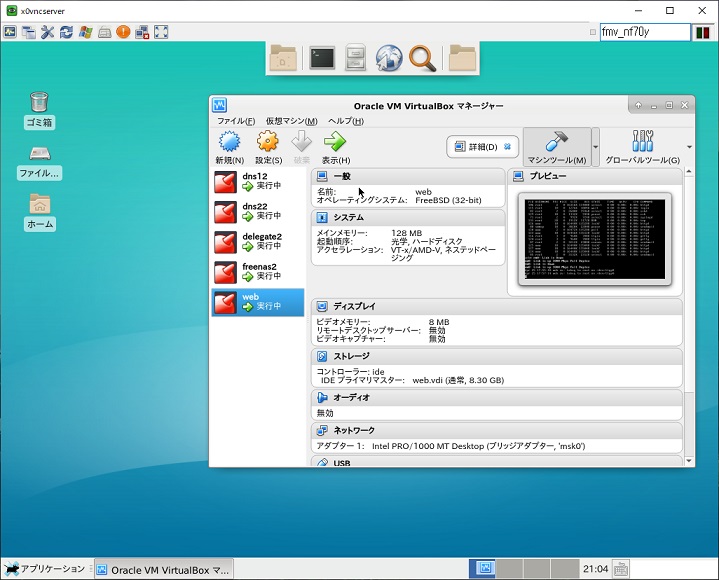Toggle the Machine Tools (マシンツール) button
Image resolution: width=719 pixels, height=580 pixels.
click(557, 147)
